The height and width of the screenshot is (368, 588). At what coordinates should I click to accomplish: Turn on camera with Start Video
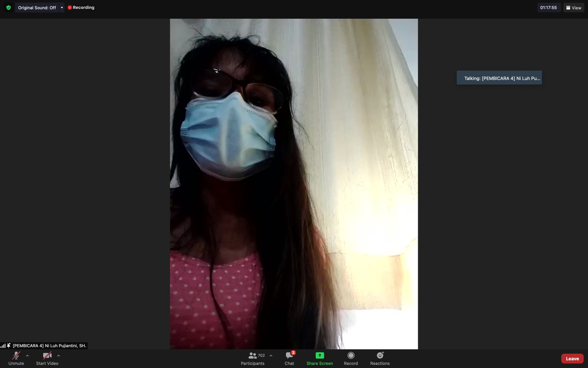tap(47, 358)
